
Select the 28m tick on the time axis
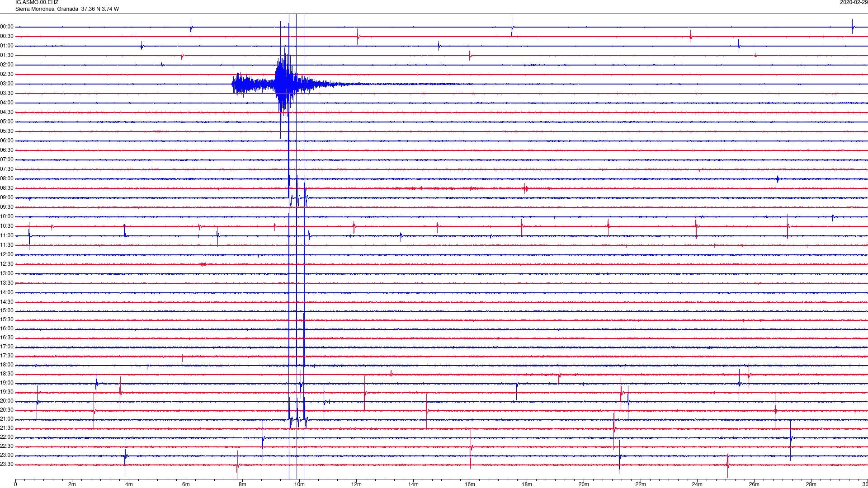(811, 484)
